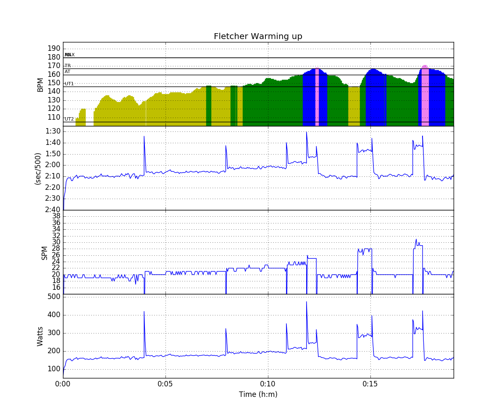Screen dimensions: 504x420
Task: Click the chart title Fletcher Warming up
Action: [x=258, y=37]
